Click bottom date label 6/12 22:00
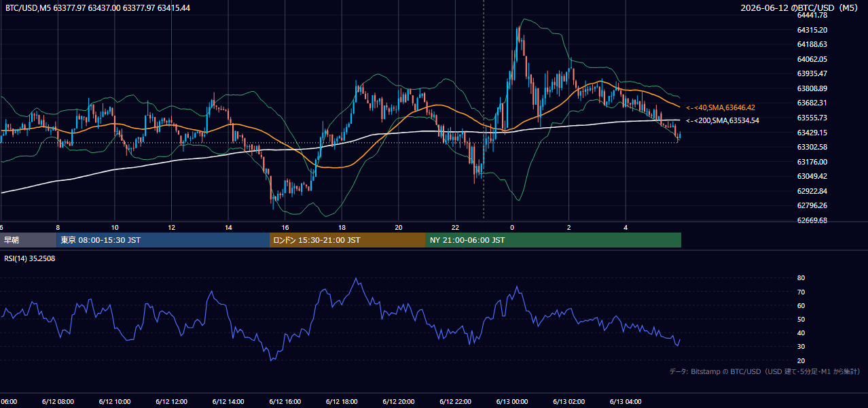This screenshot has width=868, height=408. pyautogui.click(x=455, y=401)
